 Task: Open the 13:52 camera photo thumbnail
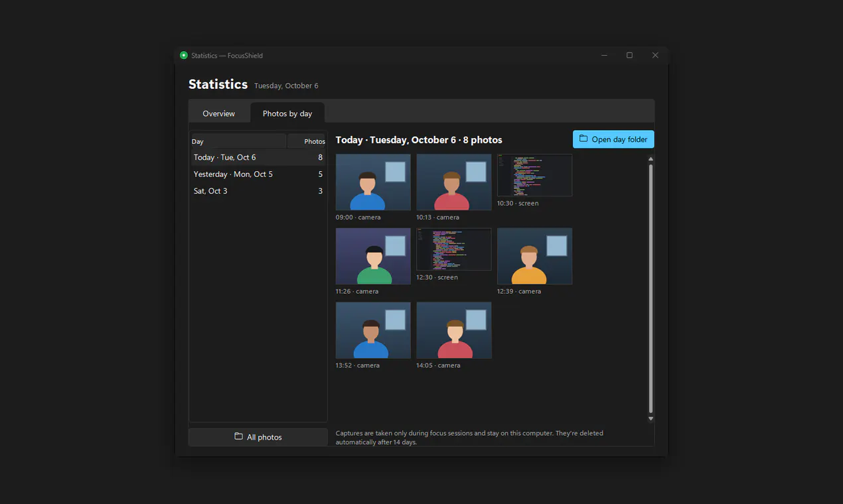(x=373, y=330)
